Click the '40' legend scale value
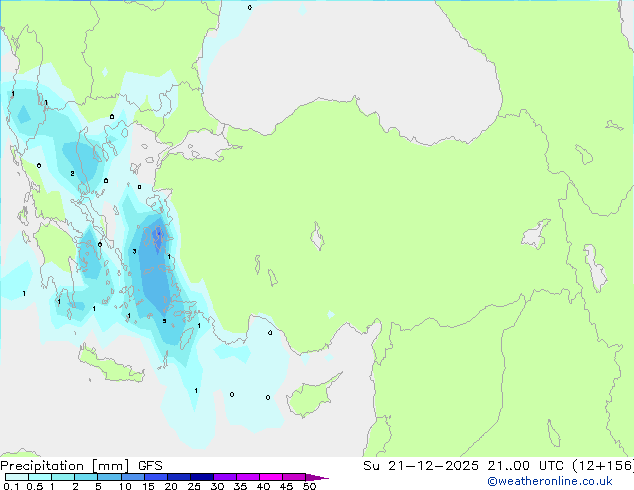This screenshot has width=634, height=490. 263,486
